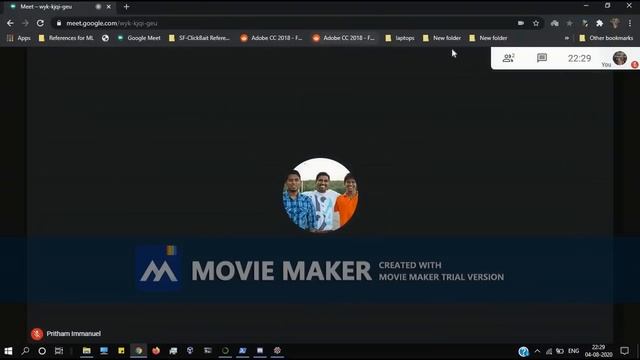Click the cloud extension icon
This screenshot has width=640, height=360.
coord(554,23)
